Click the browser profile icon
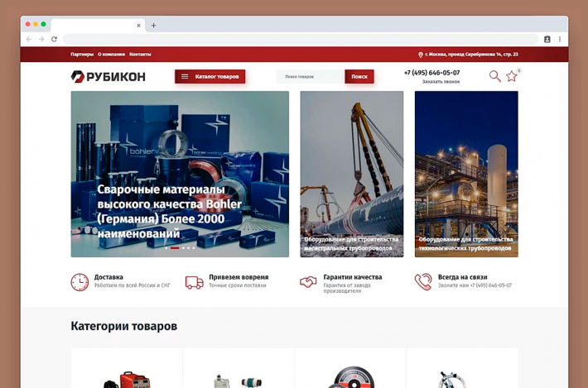Image resolution: width=588 pixels, height=388 pixels. pos(547,39)
